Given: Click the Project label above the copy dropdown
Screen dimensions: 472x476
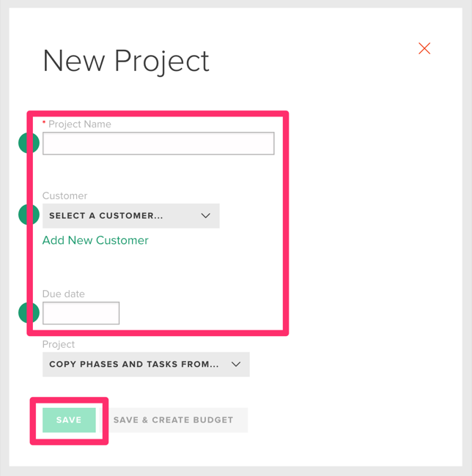Looking at the screenshot, I should point(59,344).
